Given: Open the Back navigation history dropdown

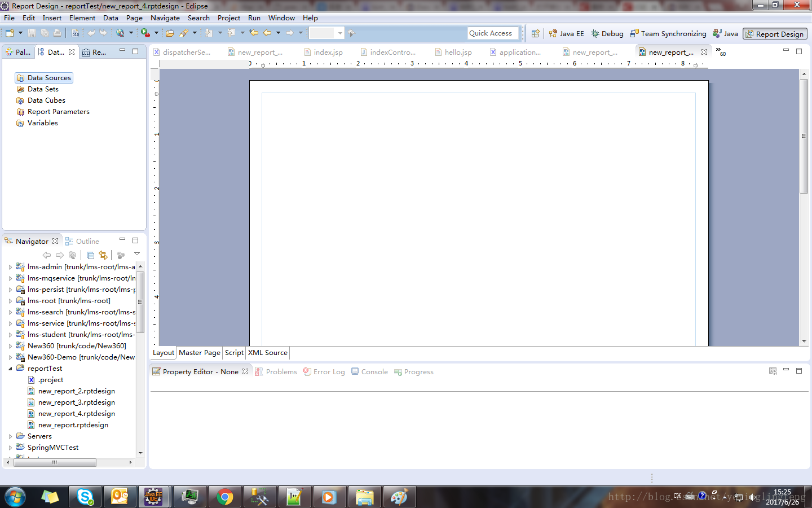Looking at the screenshot, I should [278, 33].
